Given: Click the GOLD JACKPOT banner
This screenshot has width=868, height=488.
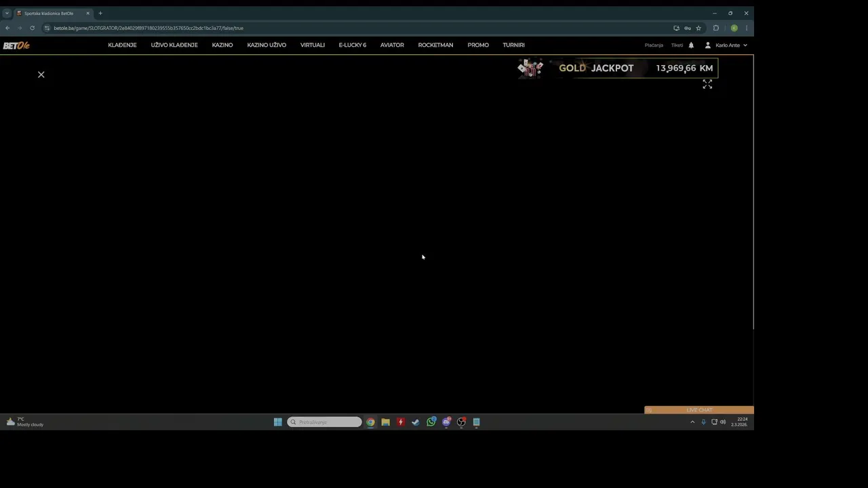Looking at the screenshot, I should [x=617, y=68].
